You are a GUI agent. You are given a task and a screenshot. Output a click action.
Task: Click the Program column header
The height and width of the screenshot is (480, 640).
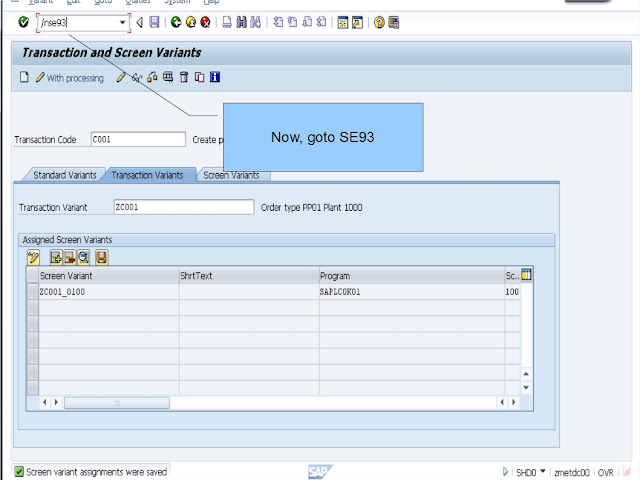(412, 276)
